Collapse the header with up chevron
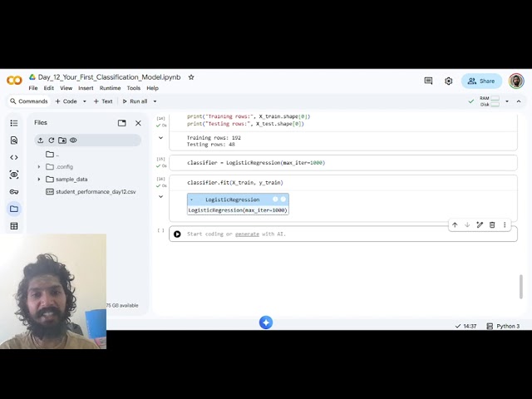Image resolution: width=532 pixels, height=399 pixels. pyautogui.click(x=519, y=101)
